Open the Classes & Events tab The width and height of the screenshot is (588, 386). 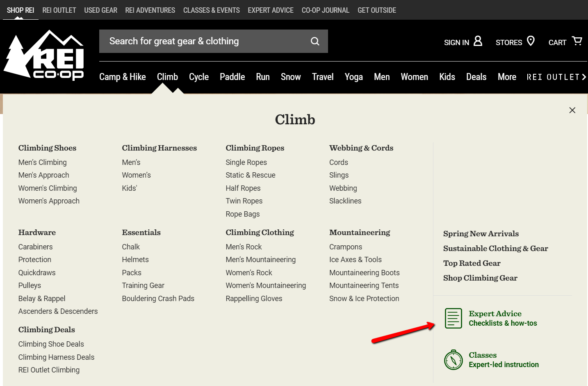(x=211, y=10)
